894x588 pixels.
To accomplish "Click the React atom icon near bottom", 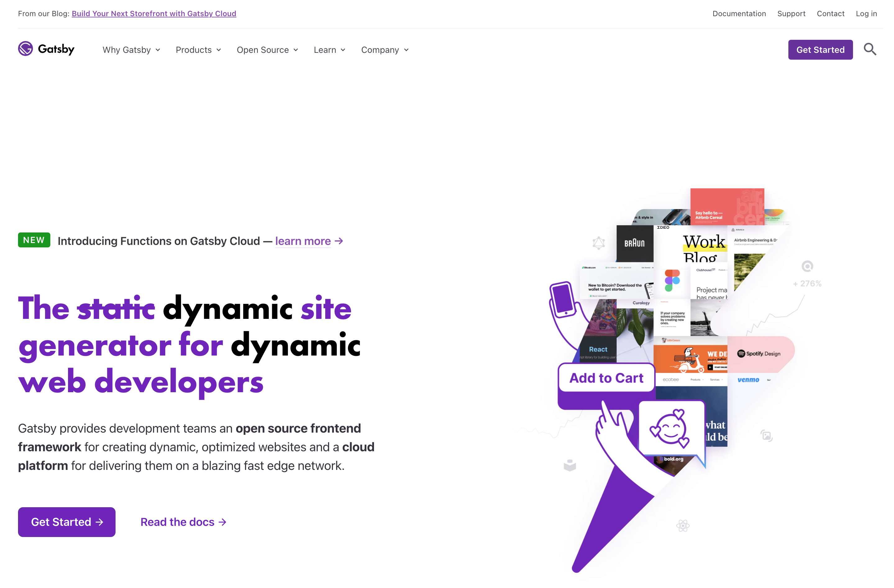I will coord(682,525).
